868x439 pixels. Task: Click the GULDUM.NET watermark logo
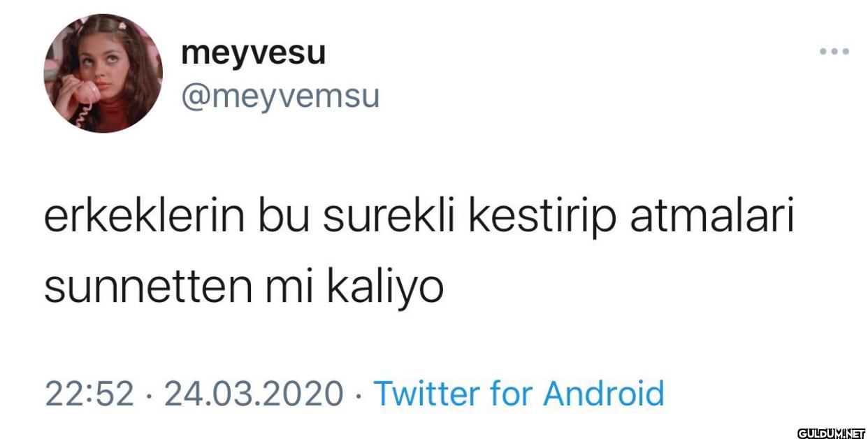click(831, 433)
